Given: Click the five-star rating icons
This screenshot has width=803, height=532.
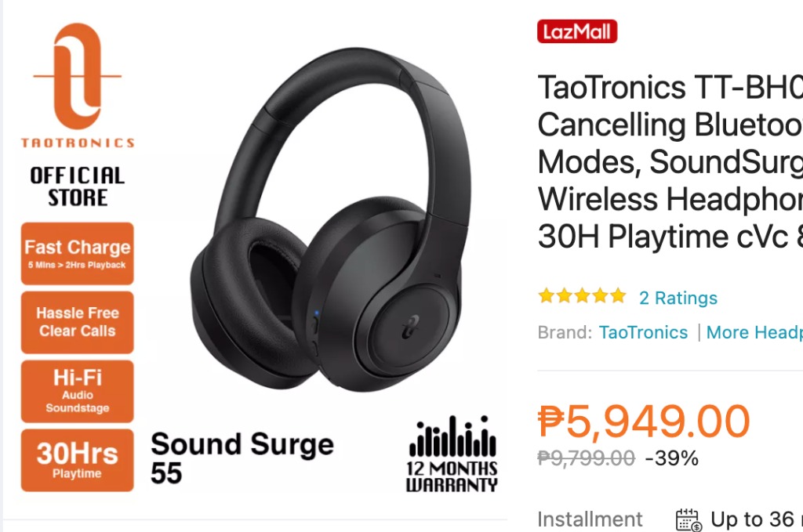Looking at the screenshot, I should 583,295.
